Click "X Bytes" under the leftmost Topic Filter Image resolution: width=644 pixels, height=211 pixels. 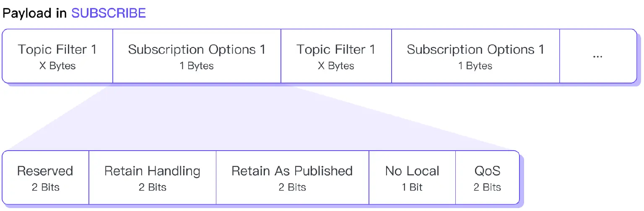coord(57,66)
